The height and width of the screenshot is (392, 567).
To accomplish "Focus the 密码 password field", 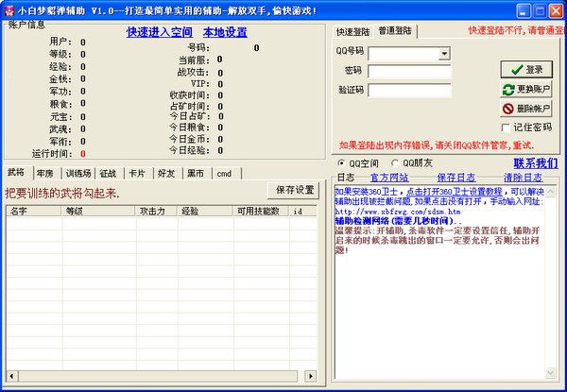I will (x=409, y=71).
